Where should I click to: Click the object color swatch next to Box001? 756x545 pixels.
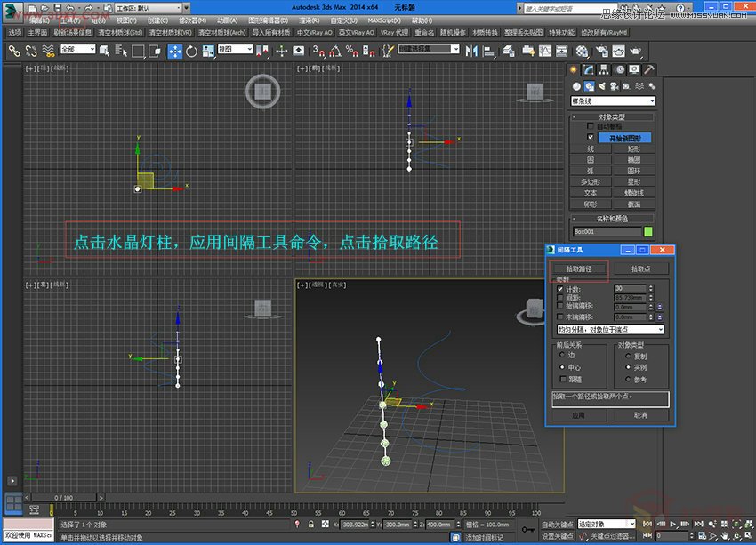[647, 229]
